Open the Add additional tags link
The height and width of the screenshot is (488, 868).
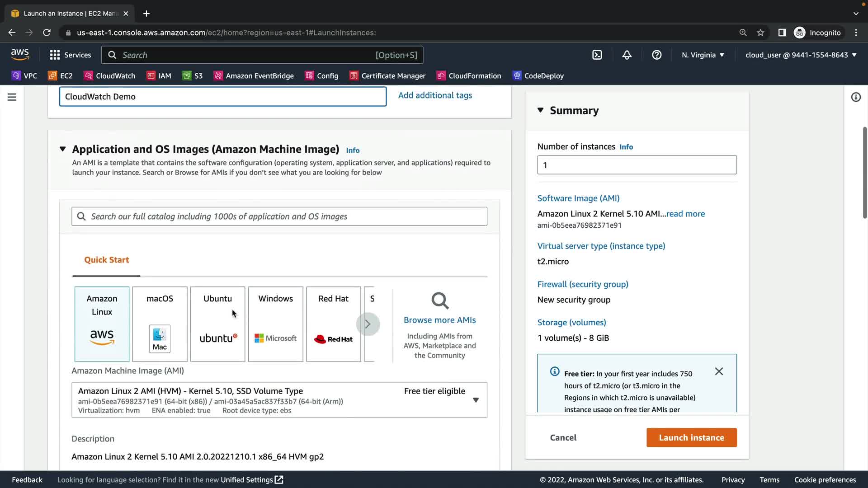tap(435, 95)
